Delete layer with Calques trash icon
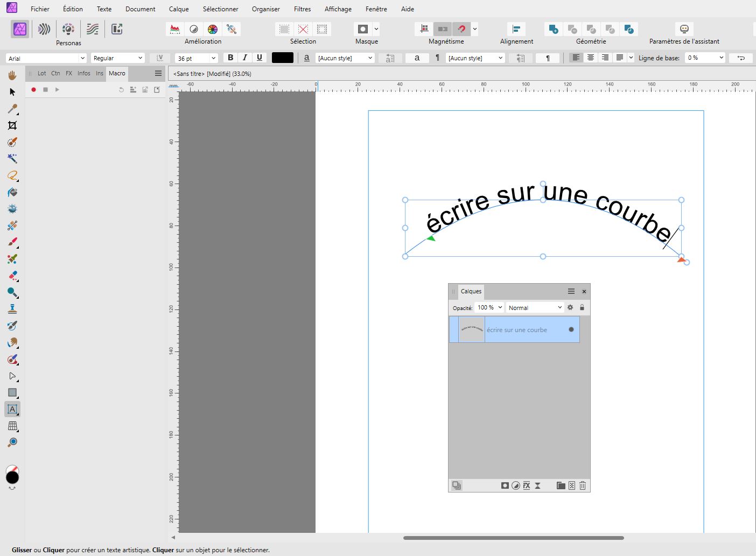Viewport: 756px width, 556px height. pyautogui.click(x=583, y=485)
